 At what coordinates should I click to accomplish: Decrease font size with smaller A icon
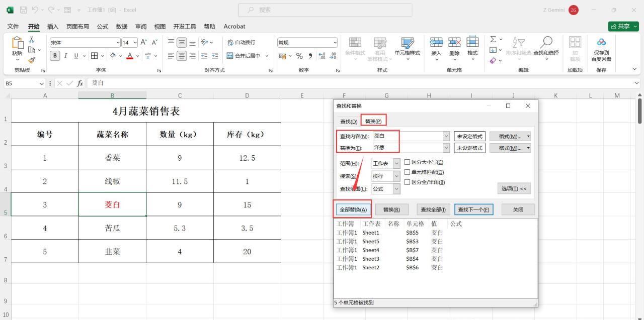pos(154,43)
